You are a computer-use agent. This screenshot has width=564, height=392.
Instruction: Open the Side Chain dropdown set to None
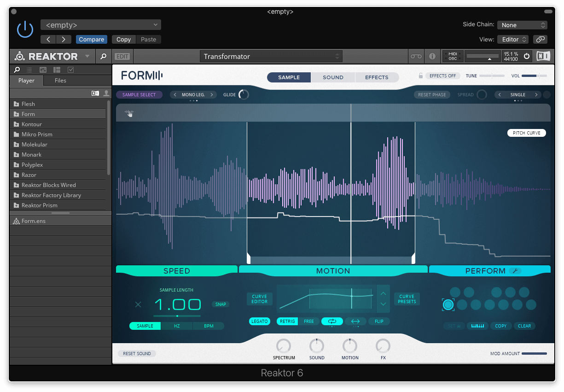click(x=522, y=24)
